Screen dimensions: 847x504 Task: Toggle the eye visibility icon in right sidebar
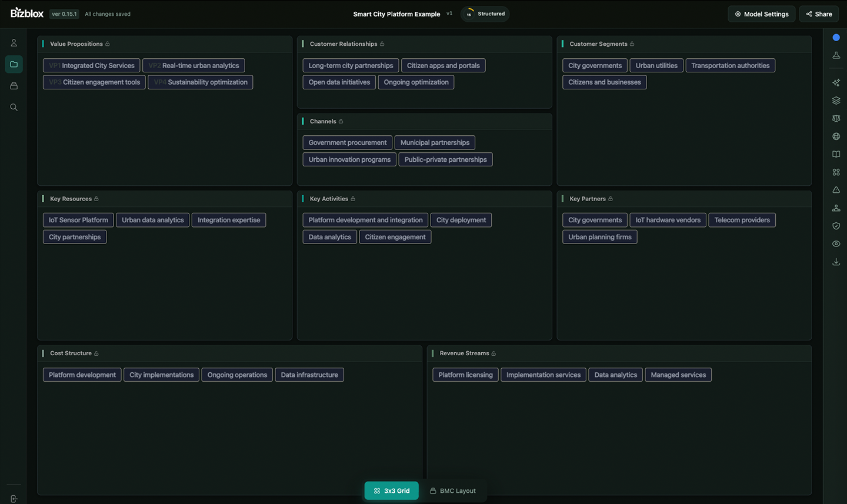point(836,243)
